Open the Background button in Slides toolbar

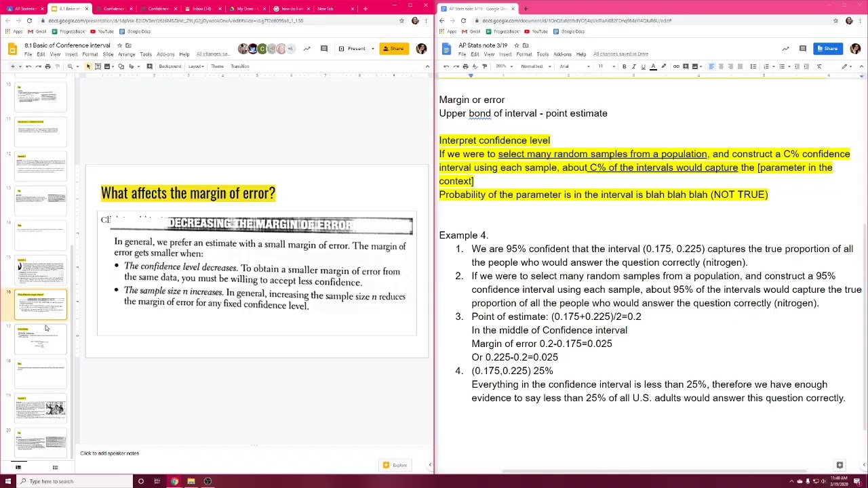pyautogui.click(x=170, y=66)
